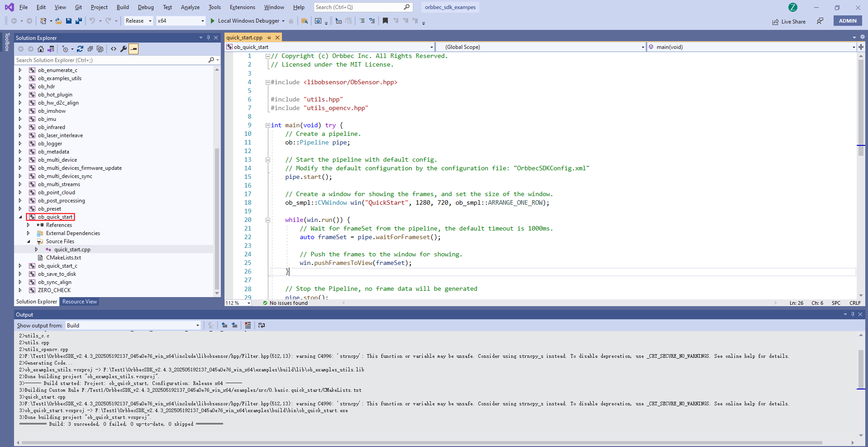This screenshot has height=447, width=868.
Task: Open the Release configuration dropdown
Action: (138, 21)
